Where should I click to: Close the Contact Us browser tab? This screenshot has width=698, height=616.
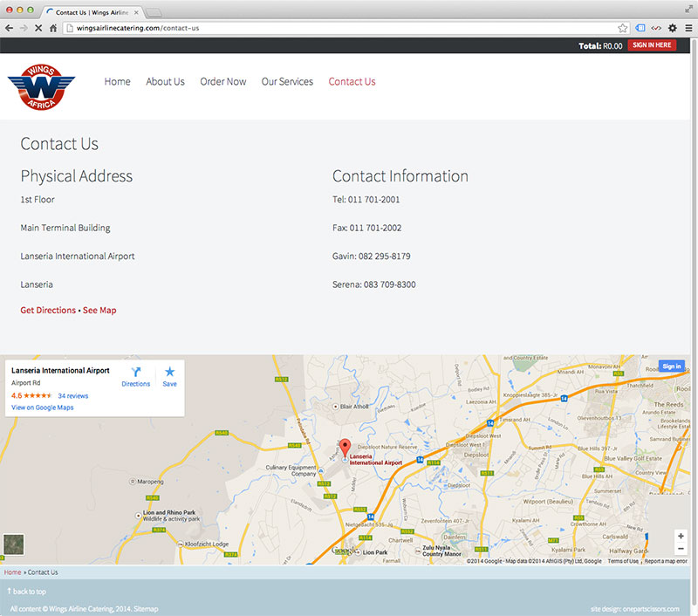tap(136, 12)
